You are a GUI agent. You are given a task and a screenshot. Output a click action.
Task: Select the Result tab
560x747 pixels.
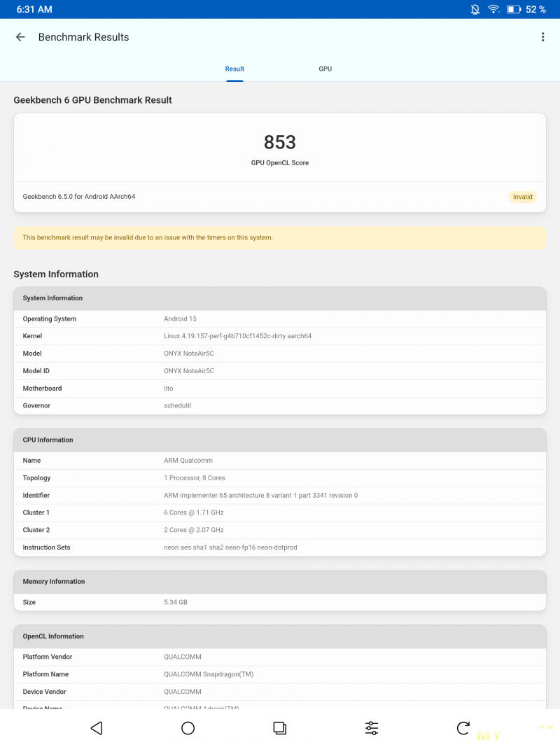(x=234, y=69)
